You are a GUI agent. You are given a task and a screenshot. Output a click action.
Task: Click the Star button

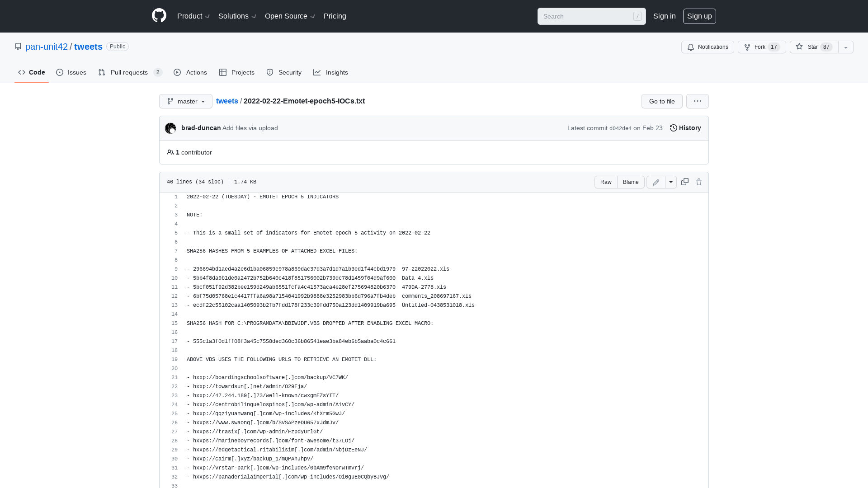(x=814, y=47)
